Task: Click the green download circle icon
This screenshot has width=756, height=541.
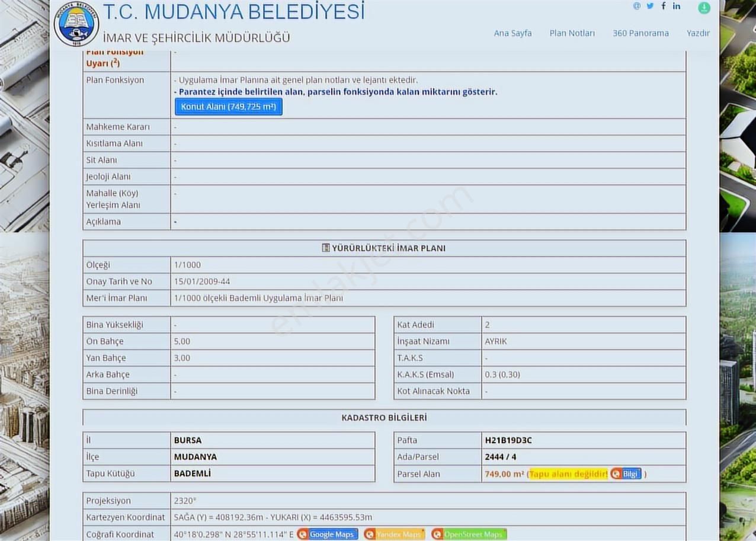Action: [704, 8]
